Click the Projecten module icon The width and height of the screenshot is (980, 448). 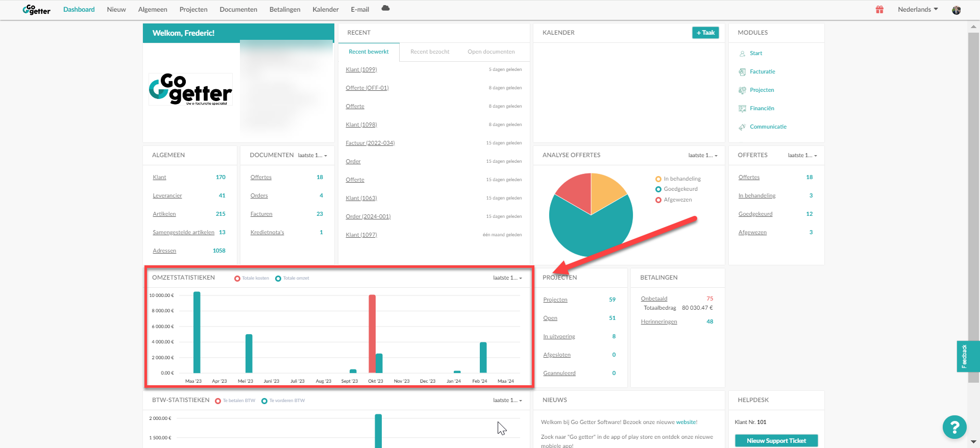point(742,90)
